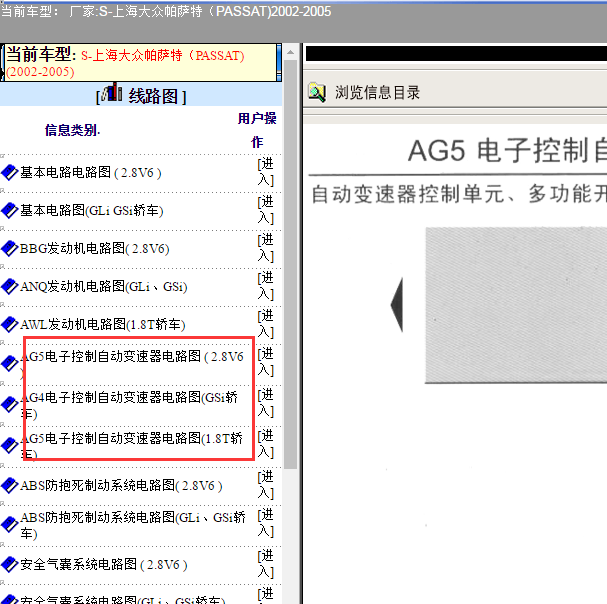Click book icon beside BBG发动机电路图
This screenshot has width=607, height=604.
tap(9, 249)
